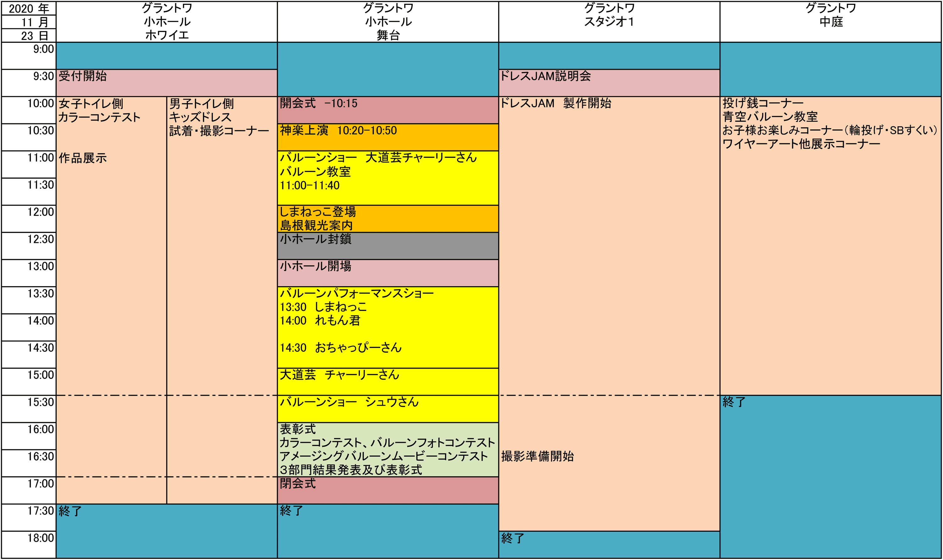
Task: Select the 15:30 time cell
Action: click(x=29, y=409)
